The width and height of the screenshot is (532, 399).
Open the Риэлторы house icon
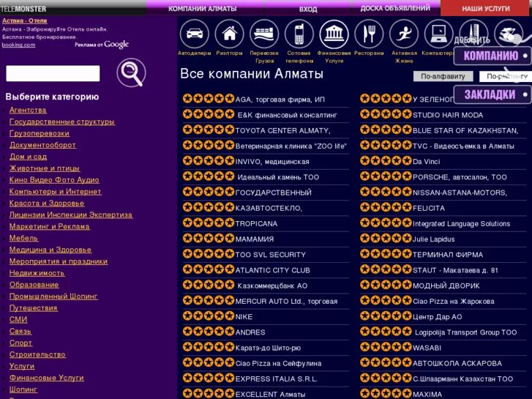click(x=229, y=34)
